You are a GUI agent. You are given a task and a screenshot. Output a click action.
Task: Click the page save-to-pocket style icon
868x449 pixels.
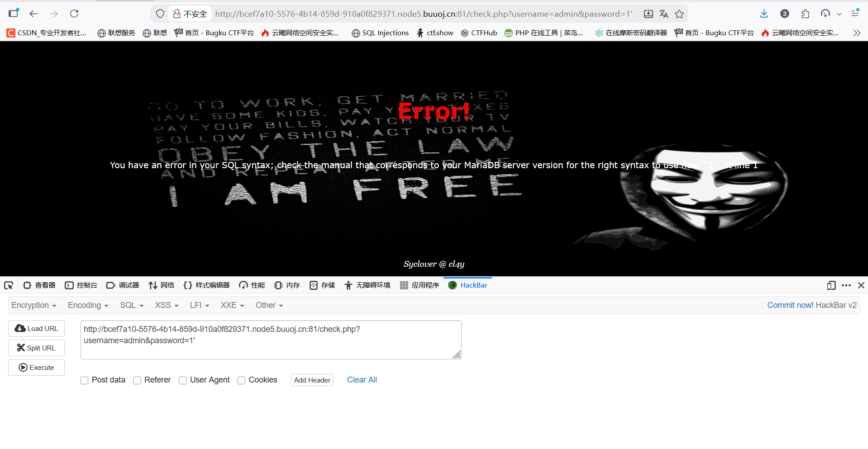649,14
